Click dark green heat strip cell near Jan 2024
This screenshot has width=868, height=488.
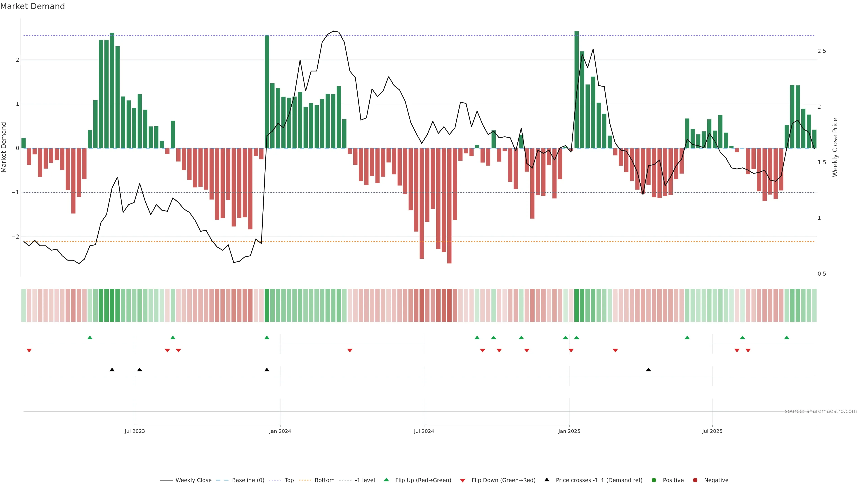(267, 305)
